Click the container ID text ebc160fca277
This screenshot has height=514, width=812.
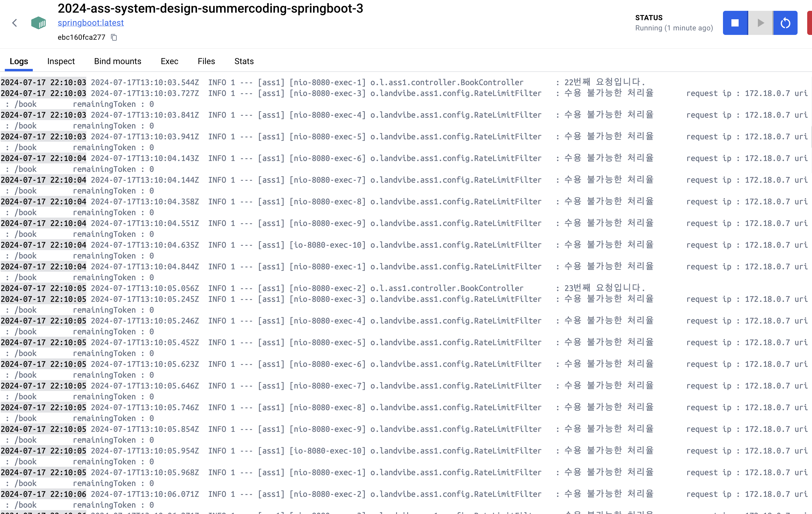81,37
